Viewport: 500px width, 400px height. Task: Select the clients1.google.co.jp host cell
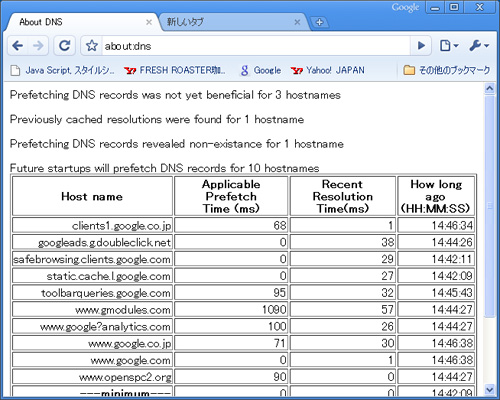click(x=92, y=225)
